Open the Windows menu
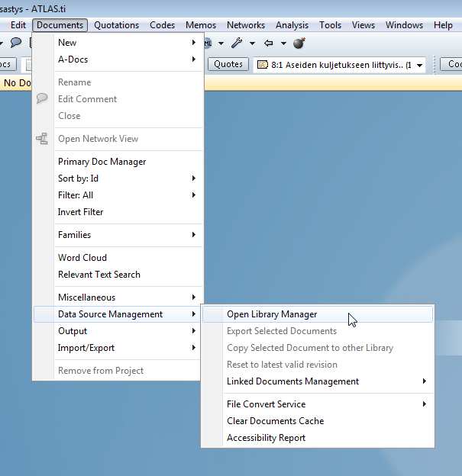 point(404,25)
